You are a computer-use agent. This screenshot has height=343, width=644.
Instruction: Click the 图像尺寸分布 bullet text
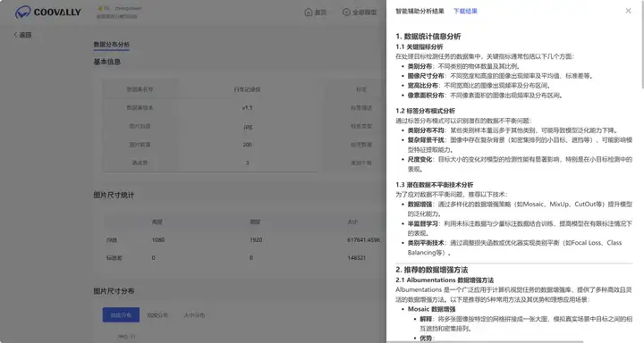[x=426, y=76]
